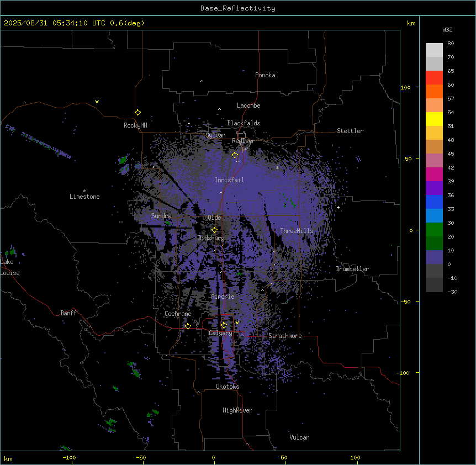Click the Didsbury town label
The height and width of the screenshot is (465, 476).
[211, 238]
